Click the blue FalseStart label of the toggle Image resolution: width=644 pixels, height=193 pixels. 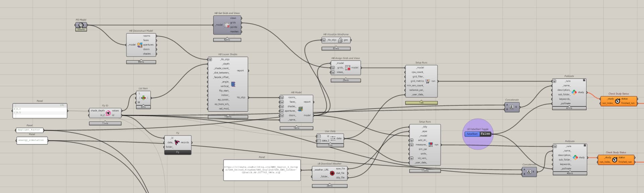tap(472, 134)
